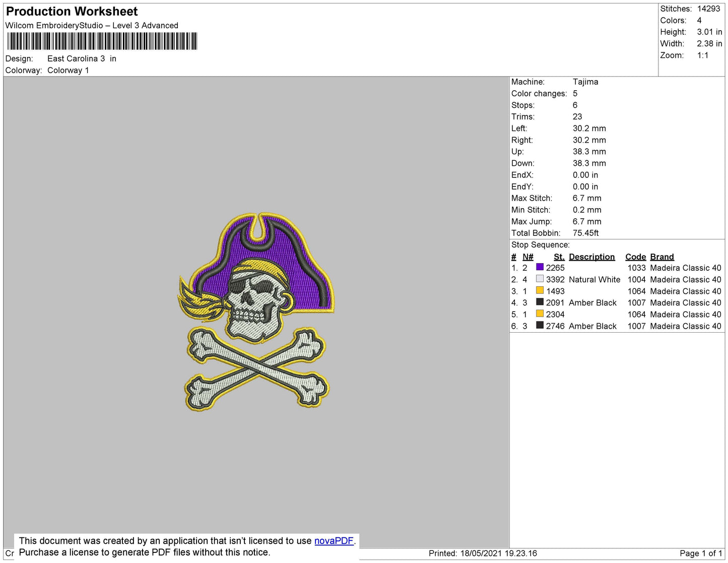Click the Brand column header
Screen dimensions: 728x563
[x=662, y=257]
